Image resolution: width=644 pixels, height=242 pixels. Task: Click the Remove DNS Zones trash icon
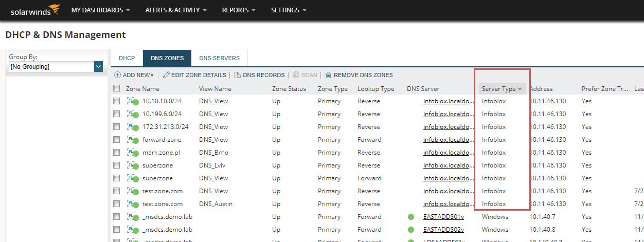pos(328,75)
